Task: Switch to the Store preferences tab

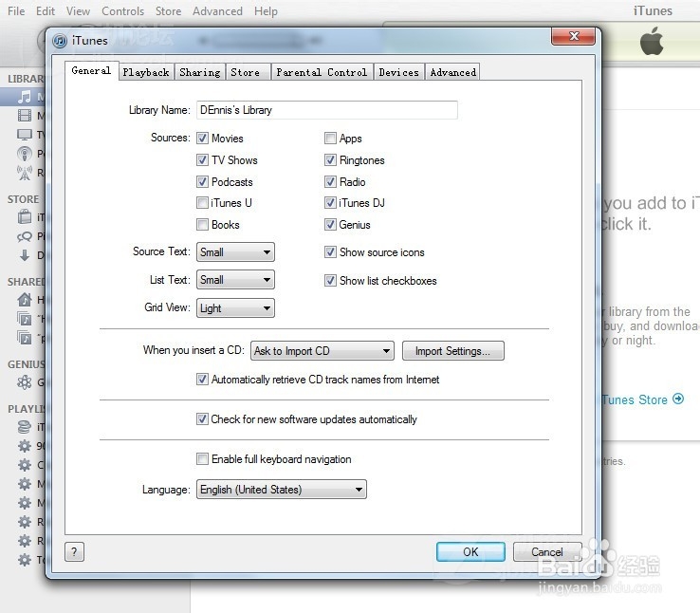Action: tap(249, 72)
